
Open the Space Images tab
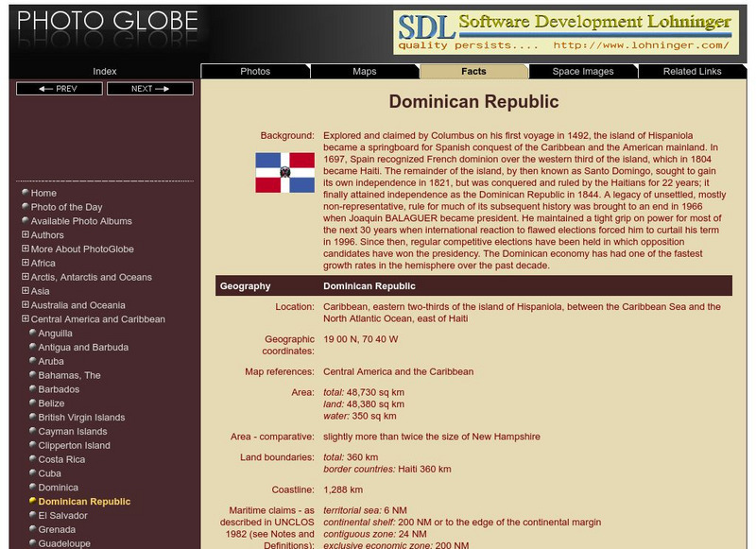point(583,71)
